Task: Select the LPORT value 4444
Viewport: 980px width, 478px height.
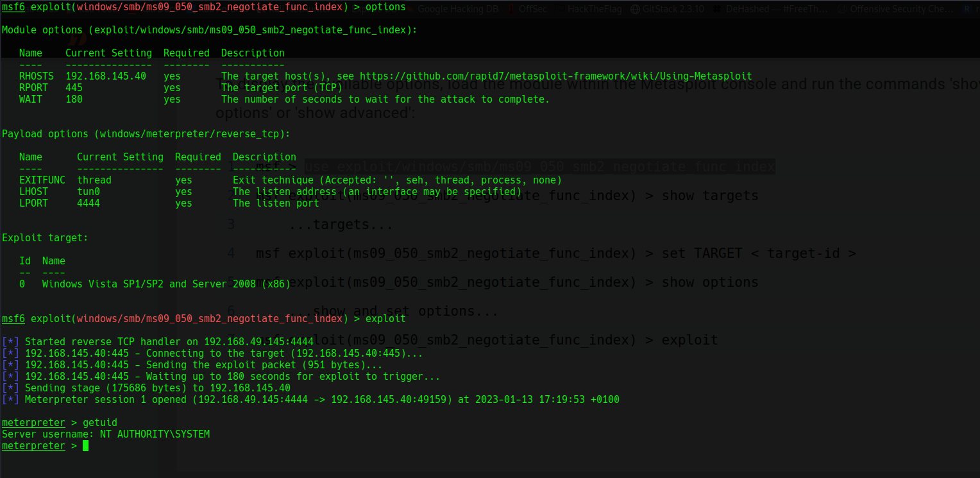Action: tap(89, 203)
